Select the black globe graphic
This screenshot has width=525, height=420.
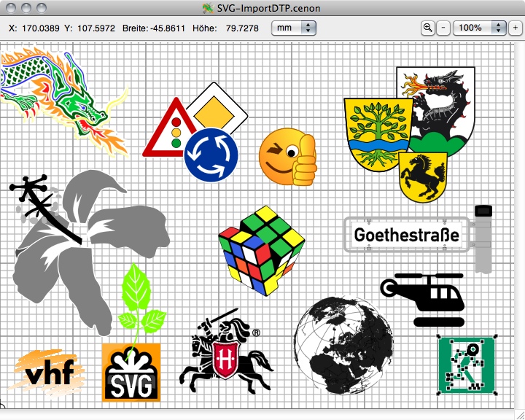[343, 345]
